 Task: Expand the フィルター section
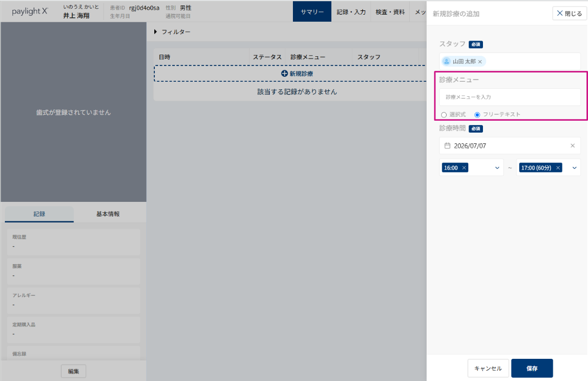tap(172, 32)
